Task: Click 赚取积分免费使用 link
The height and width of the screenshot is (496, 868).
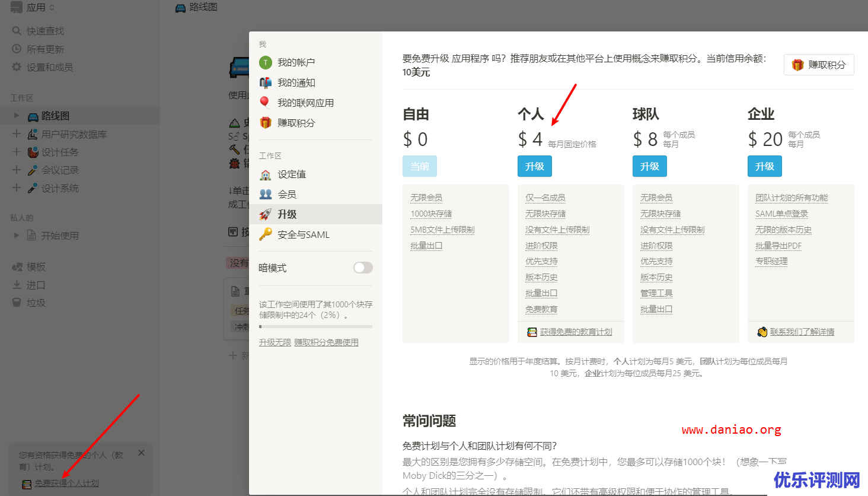Action: [x=326, y=342]
